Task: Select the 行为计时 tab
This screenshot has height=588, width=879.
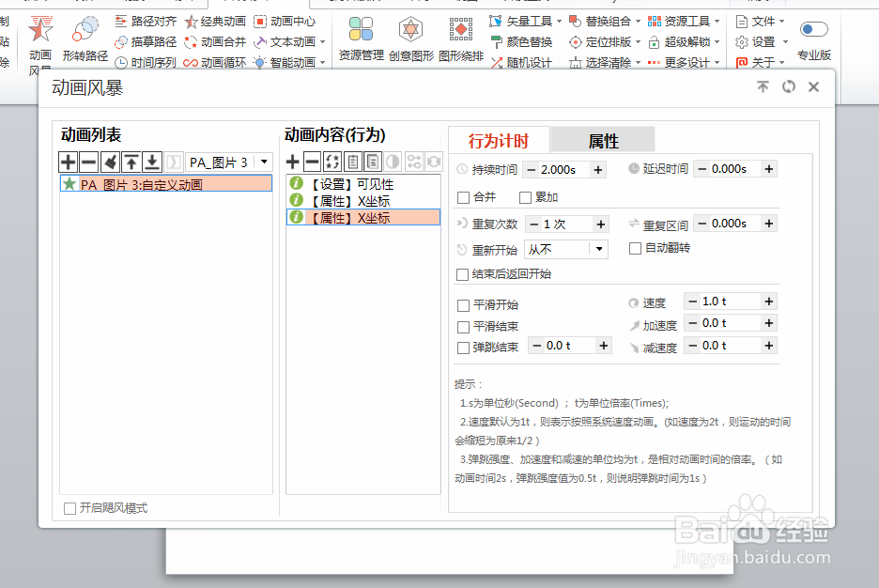Action: point(498,139)
